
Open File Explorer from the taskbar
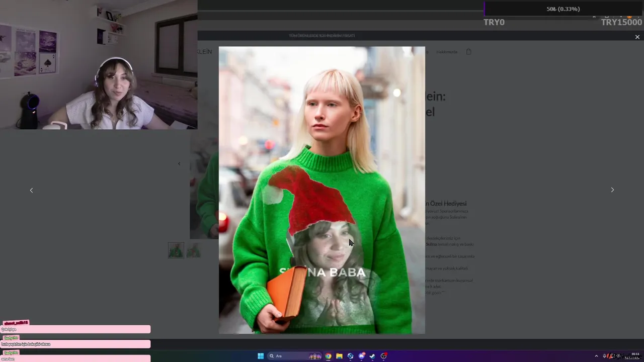click(x=339, y=356)
